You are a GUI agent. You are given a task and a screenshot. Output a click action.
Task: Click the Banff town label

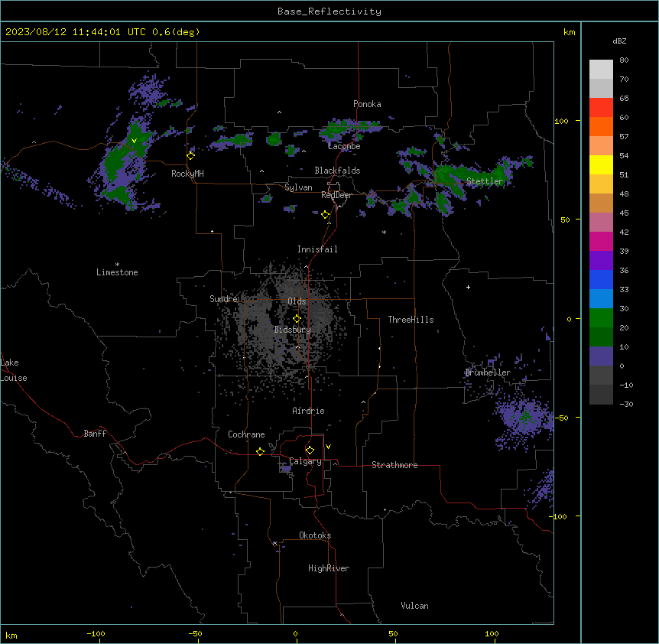pyautogui.click(x=95, y=434)
